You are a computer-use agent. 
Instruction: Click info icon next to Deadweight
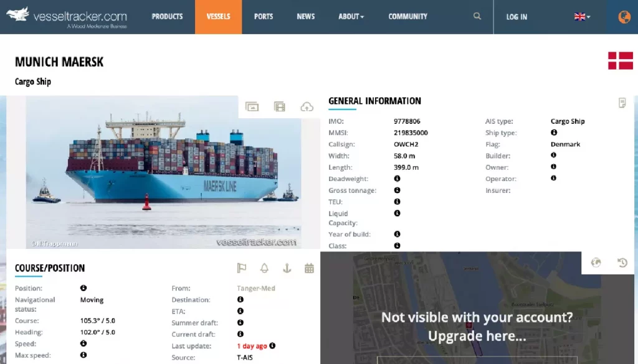pyautogui.click(x=397, y=179)
